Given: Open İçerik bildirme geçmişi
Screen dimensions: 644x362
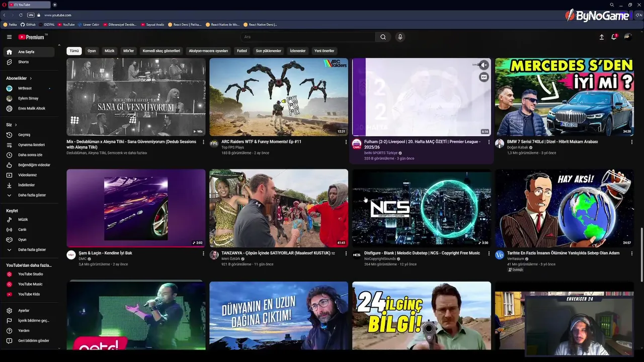Looking at the screenshot, I should (x=29, y=321).
